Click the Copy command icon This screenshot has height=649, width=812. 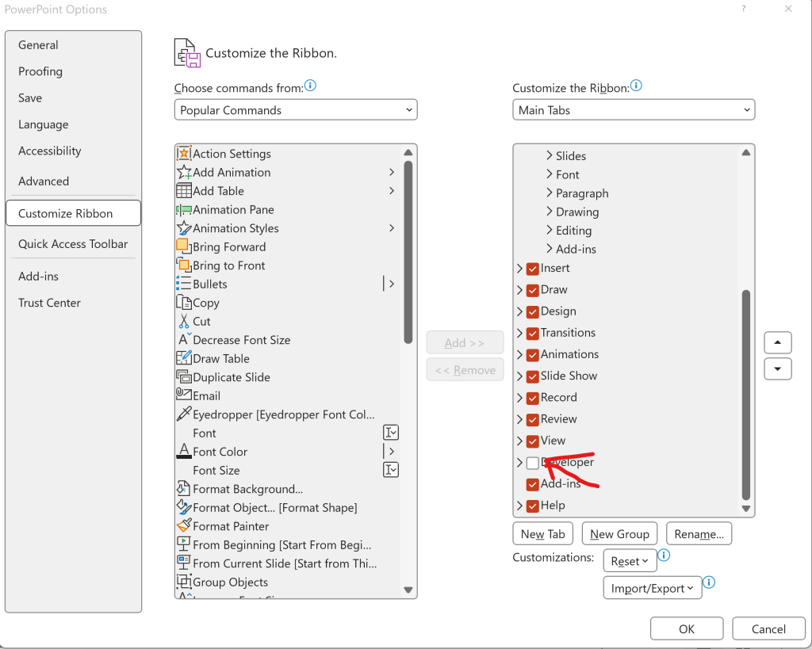point(183,302)
